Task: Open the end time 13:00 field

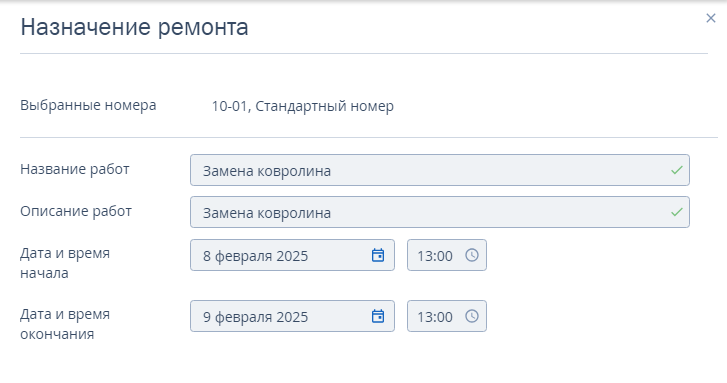Action: click(446, 316)
